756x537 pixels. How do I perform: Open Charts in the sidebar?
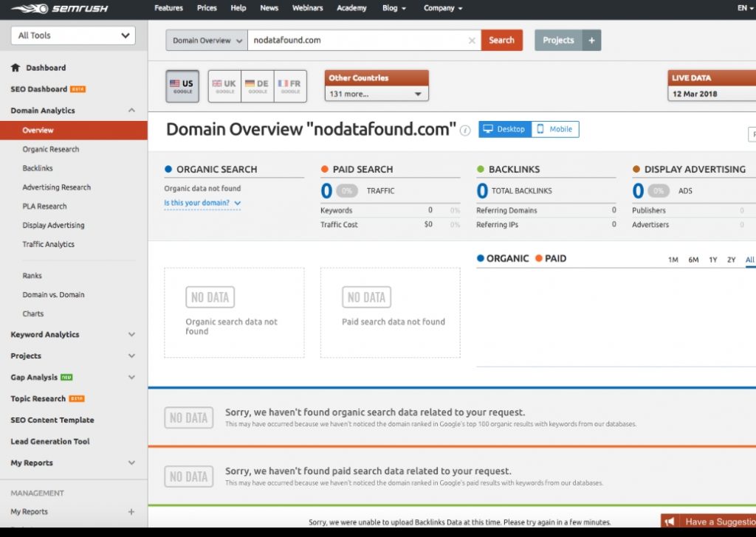[32, 314]
